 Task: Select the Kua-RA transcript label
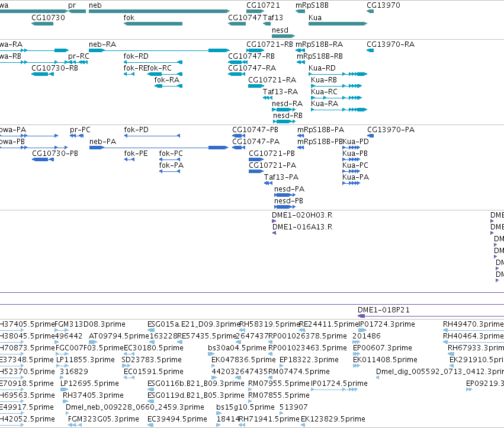(x=325, y=104)
